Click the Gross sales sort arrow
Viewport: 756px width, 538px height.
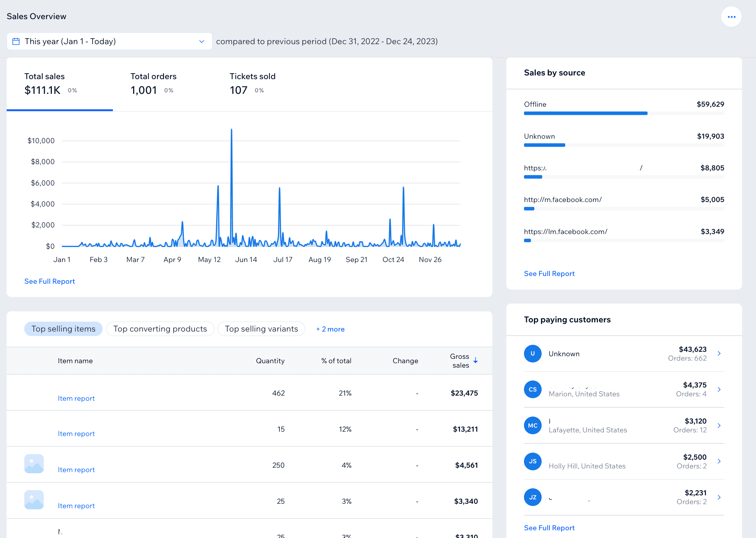(x=475, y=361)
